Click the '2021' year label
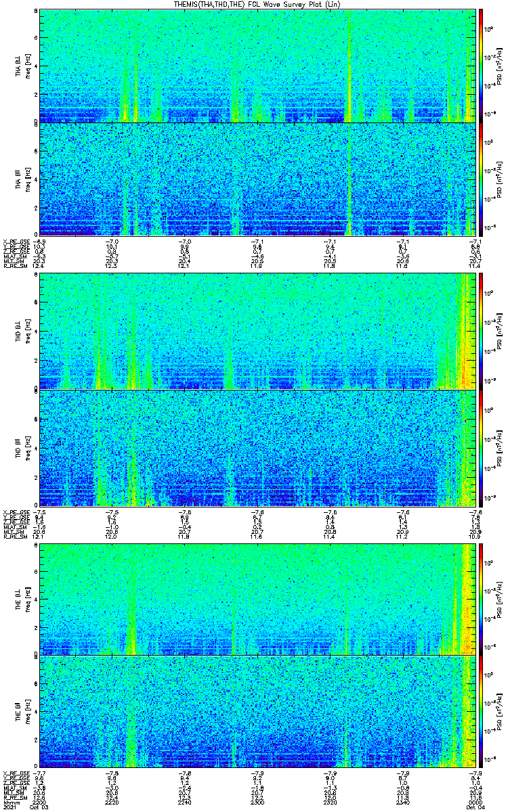Screen dimensions: 508x812 pos(10,807)
